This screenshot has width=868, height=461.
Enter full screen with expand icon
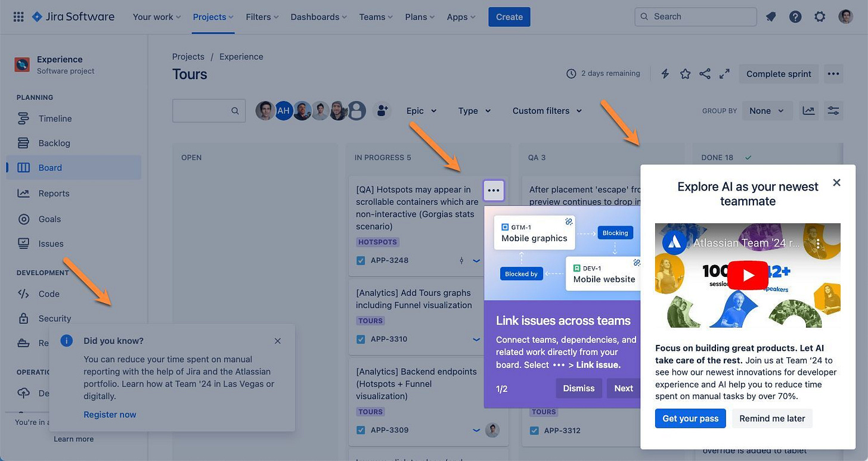pyautogui.click(x=724, y=74)
